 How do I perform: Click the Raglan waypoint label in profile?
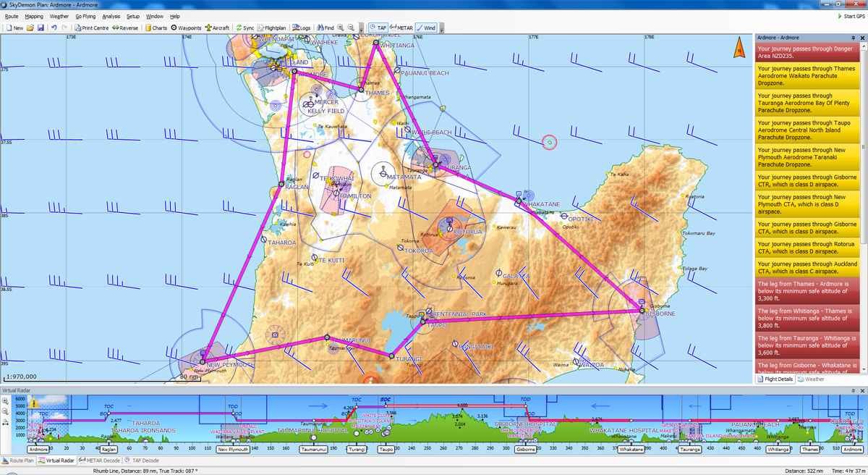[109, 450]
